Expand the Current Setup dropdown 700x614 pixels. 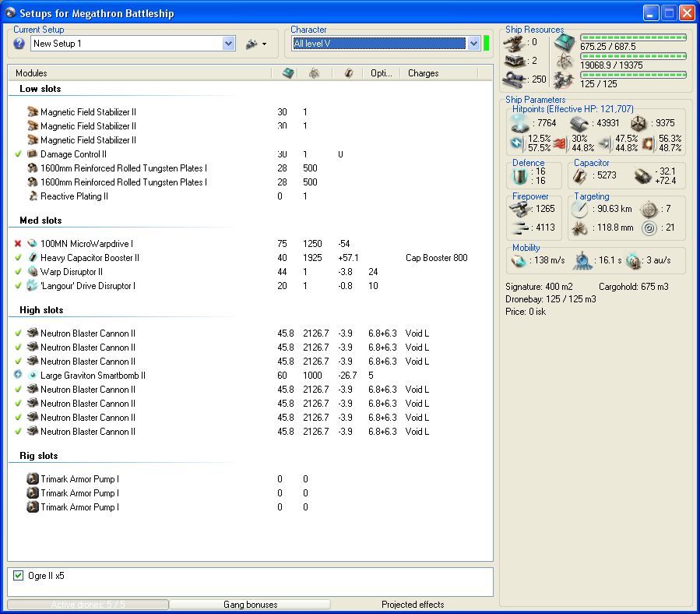[x=229, y=44]
